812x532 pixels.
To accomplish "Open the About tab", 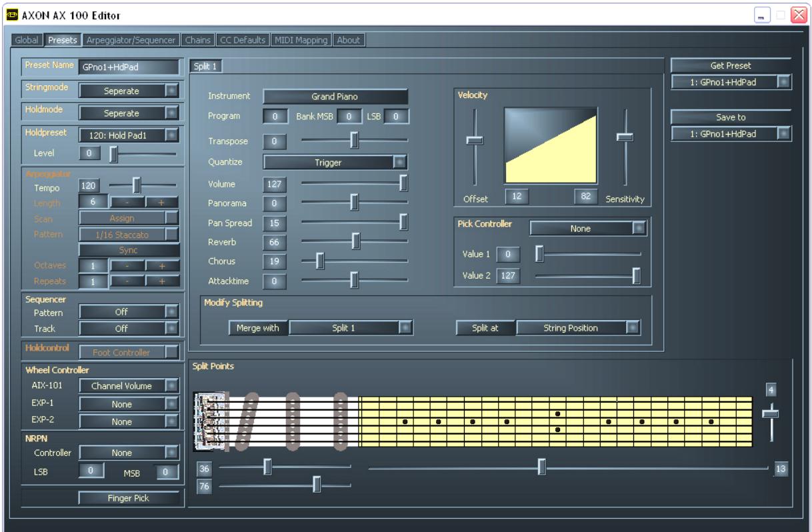I will (348, 40).
